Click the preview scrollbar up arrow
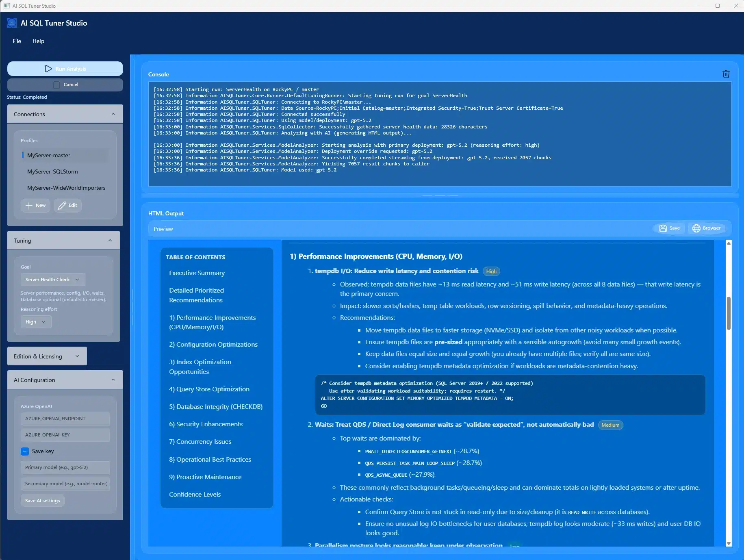744x560 pixels. click(728, 243)
